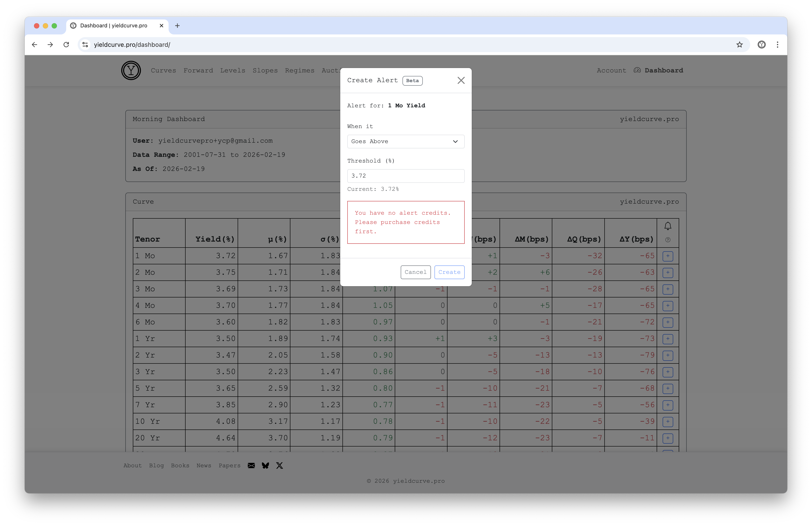812x526 pixels.
Task: Go to the Account page
Action: coord(611,71)
